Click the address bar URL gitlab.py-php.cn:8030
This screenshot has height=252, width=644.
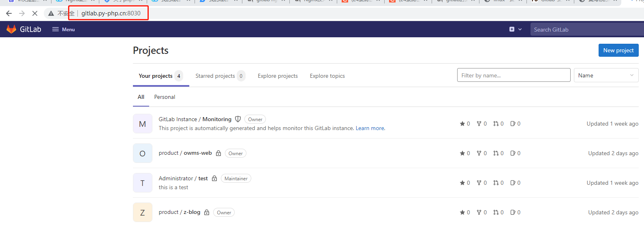click(111, 13)
